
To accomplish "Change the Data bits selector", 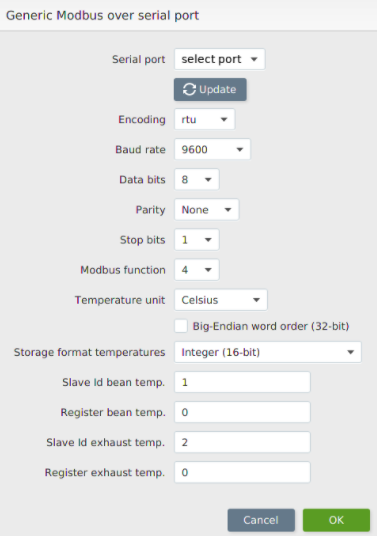I will click(x=197, y=179).
